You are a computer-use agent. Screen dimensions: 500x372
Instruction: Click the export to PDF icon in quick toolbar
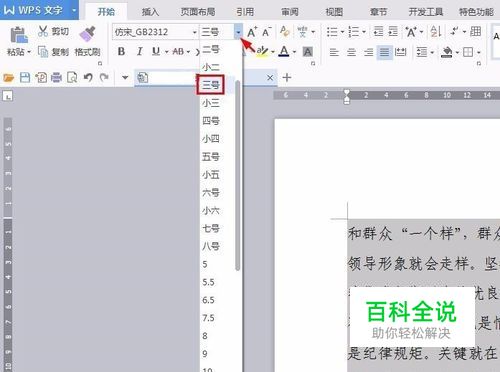[41, 78]
